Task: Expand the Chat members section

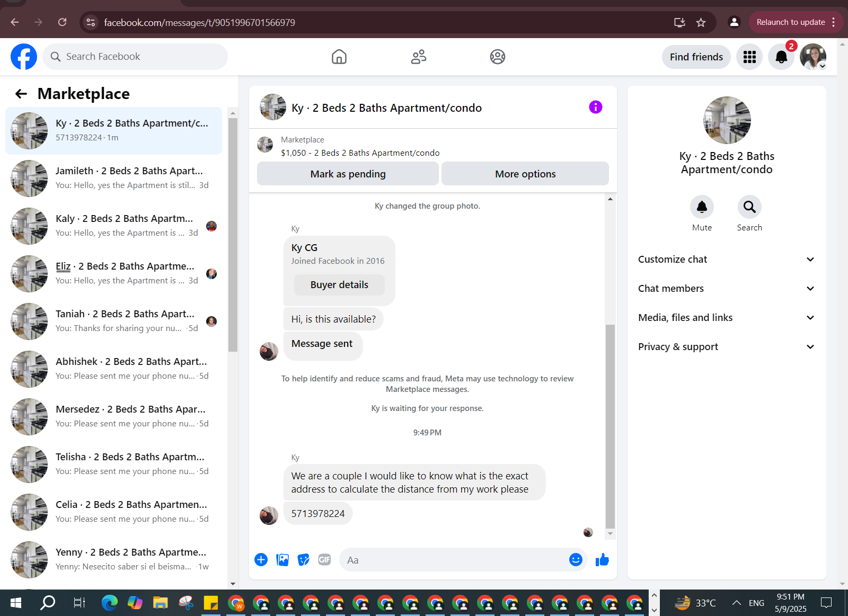Action: [727, 289]
